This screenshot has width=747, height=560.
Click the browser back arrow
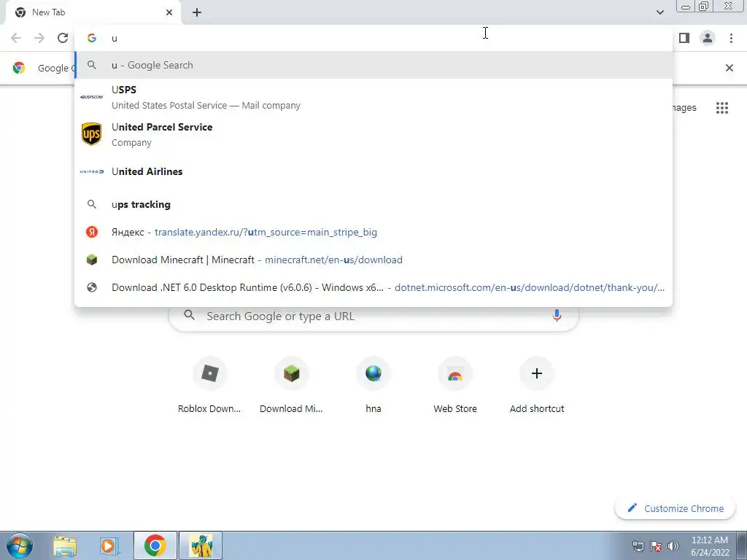tap(16, 38)
